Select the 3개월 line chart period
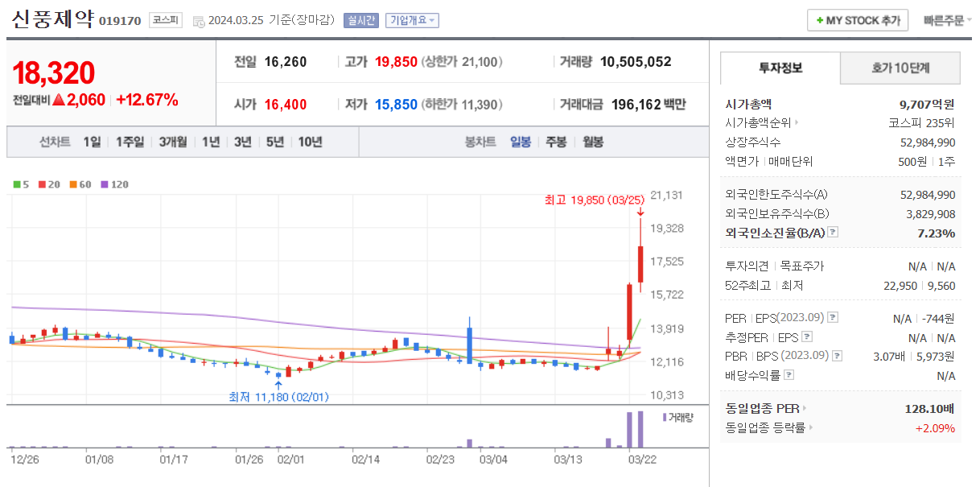The height and width of the screenshot is (487, 980). coord(172,142)
